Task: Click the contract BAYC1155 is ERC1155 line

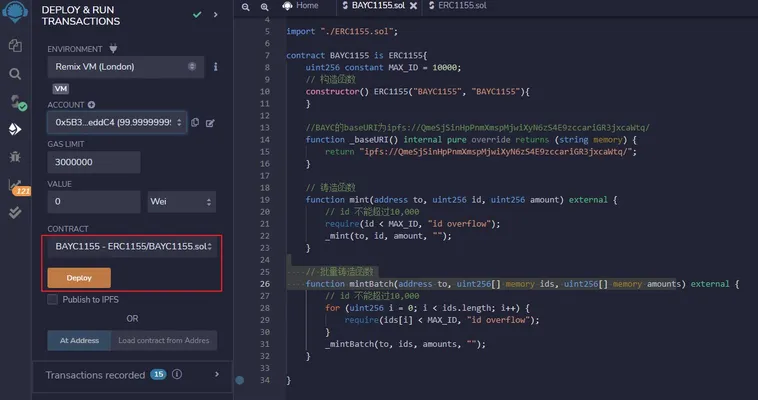Action: [357, 55]
